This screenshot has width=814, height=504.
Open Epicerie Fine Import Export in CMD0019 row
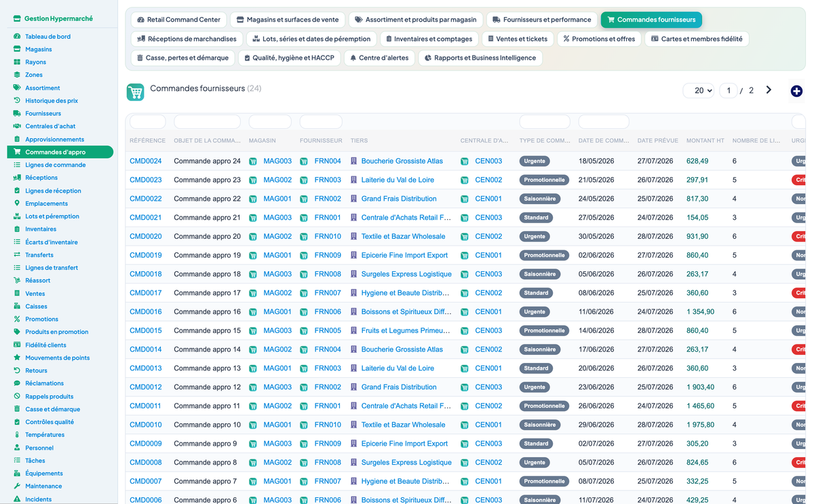(x=404, y=256)
